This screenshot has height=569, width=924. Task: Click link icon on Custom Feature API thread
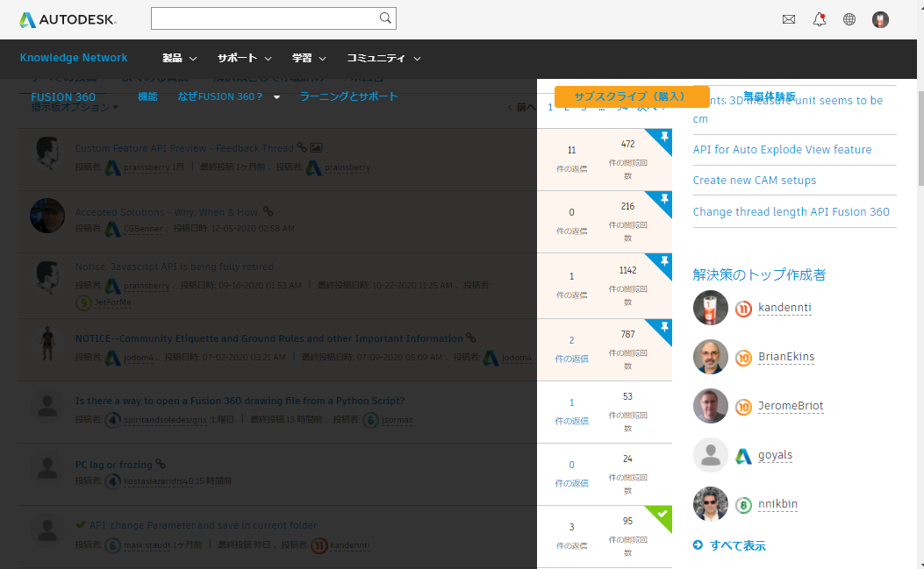click(x=302, y=147)
